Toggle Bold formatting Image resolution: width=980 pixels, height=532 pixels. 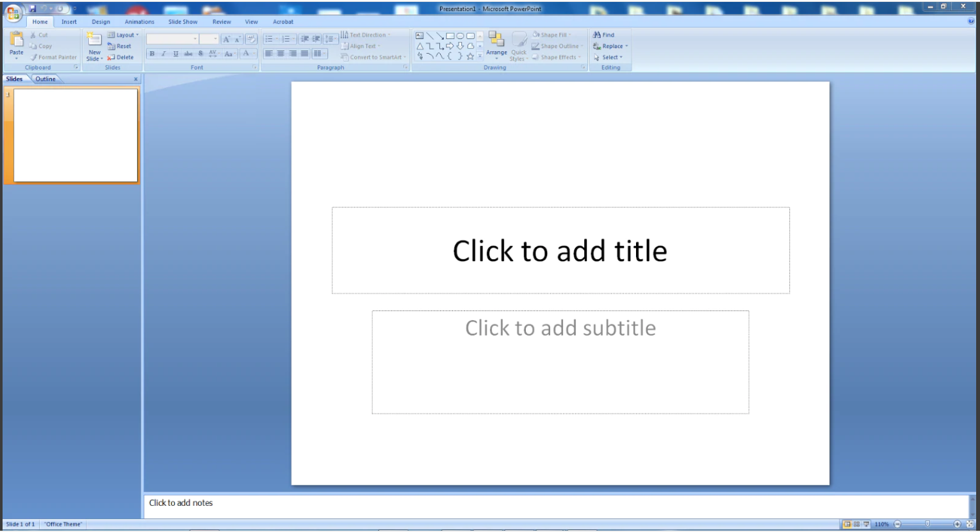pos(152,54)
